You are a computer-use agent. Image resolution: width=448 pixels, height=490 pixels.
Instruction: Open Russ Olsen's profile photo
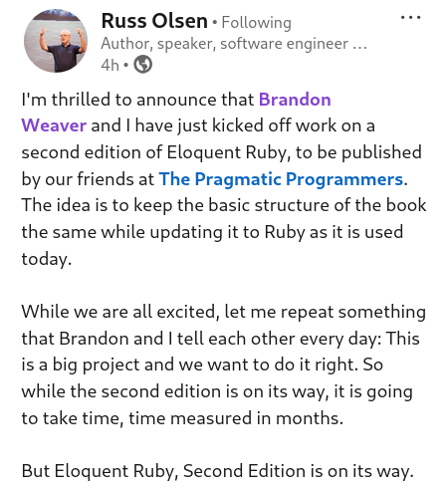56,41
